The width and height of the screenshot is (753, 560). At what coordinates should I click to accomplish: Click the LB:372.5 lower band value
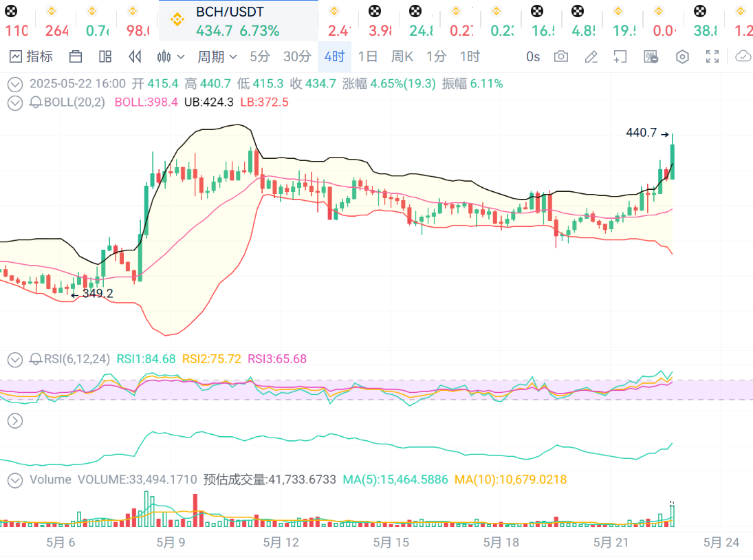point(265,103)
